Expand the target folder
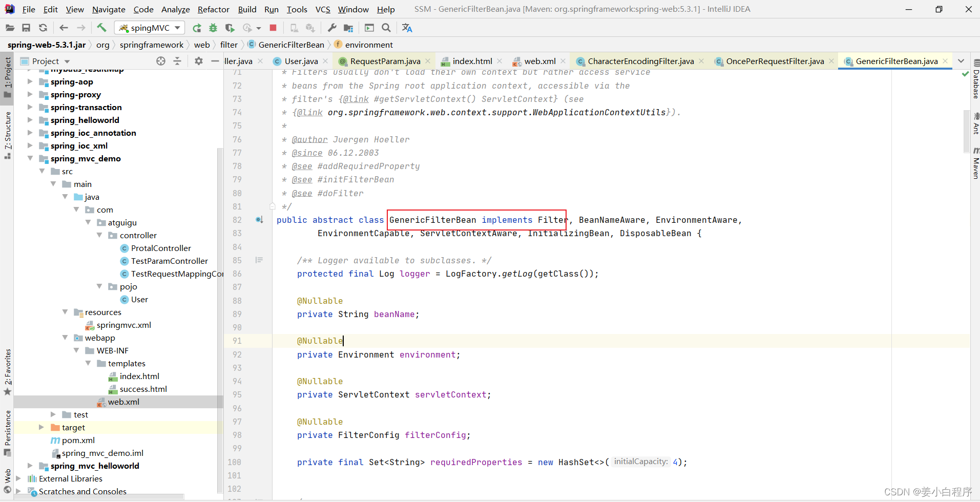 pos(41,427)
